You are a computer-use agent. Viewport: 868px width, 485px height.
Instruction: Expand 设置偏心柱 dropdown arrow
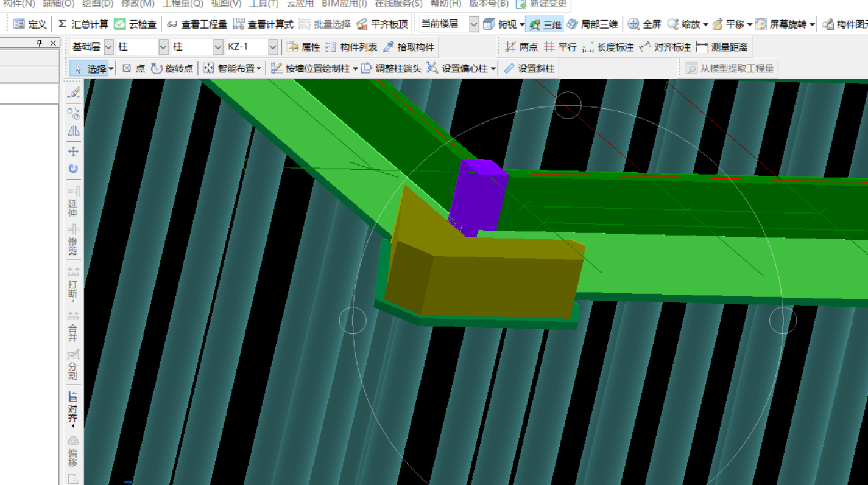493,69
